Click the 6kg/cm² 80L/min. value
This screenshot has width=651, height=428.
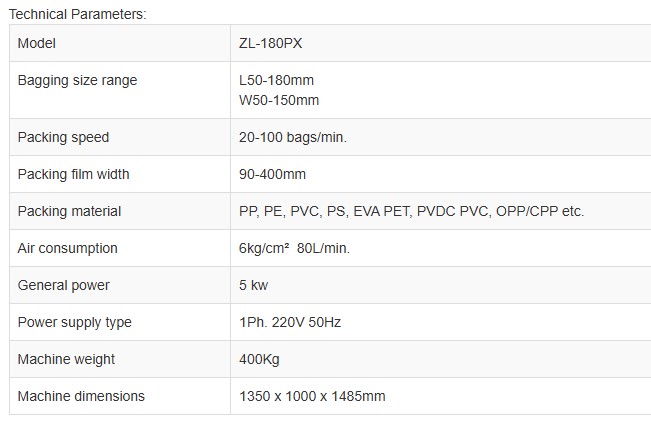[295, 248]
